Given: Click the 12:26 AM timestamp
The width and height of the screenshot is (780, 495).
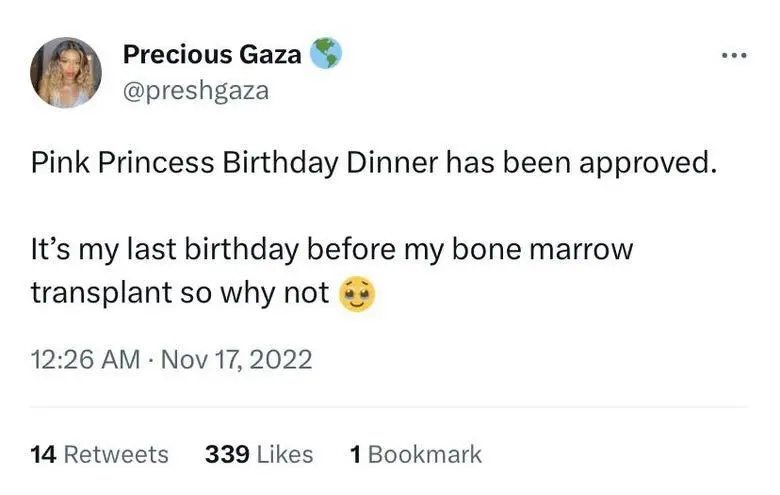Looking at the screenshot, I should pyautogui.click(x=86, y=359).
